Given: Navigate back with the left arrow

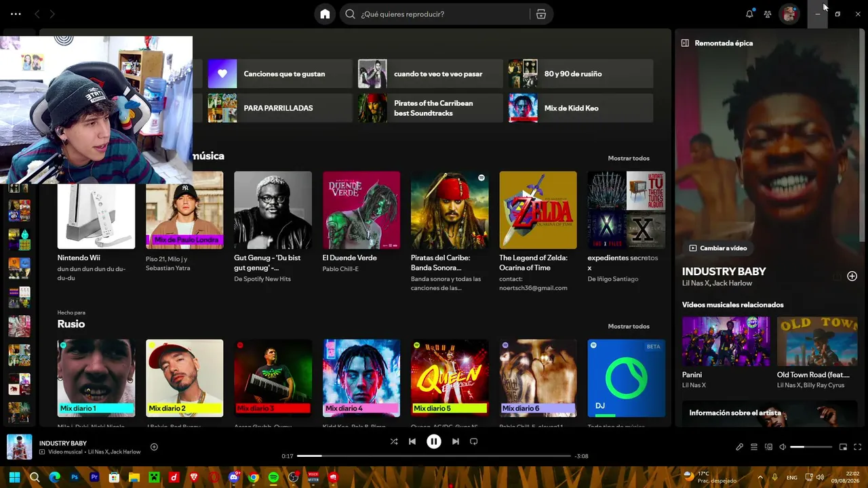Looking at the screenshot, I should tap(37, 14).
